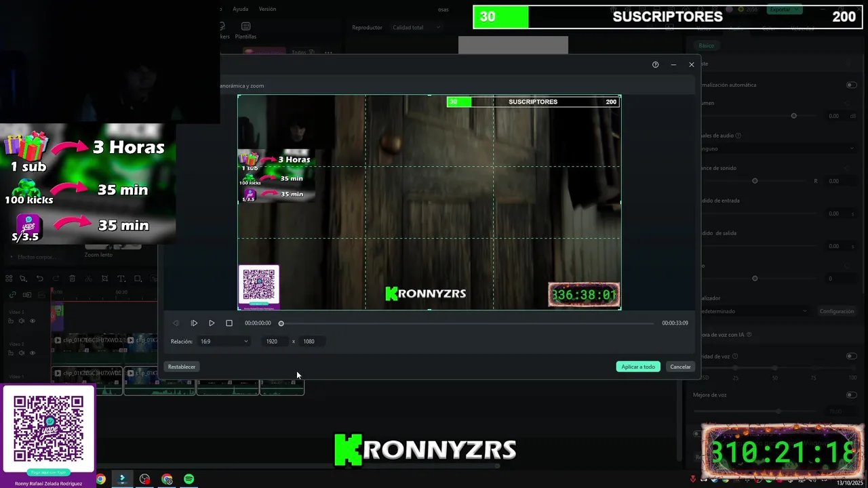
Task: Click the equalizer Configuración button
Action: tap(837, 311)
